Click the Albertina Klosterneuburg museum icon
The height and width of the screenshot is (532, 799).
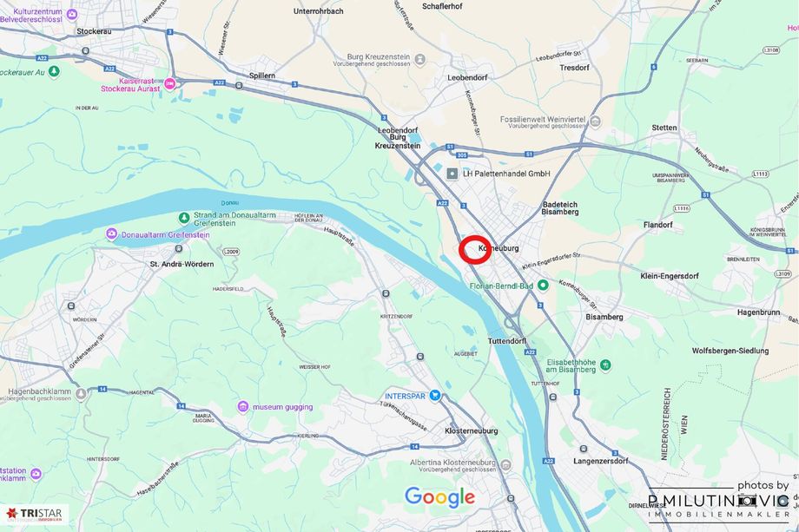click(505, 465)
